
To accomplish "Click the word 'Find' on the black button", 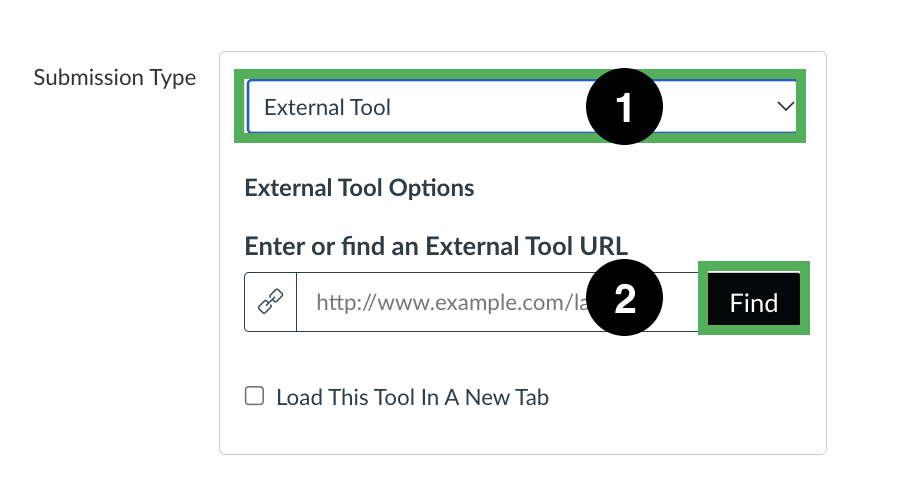I will coord(754,302).
